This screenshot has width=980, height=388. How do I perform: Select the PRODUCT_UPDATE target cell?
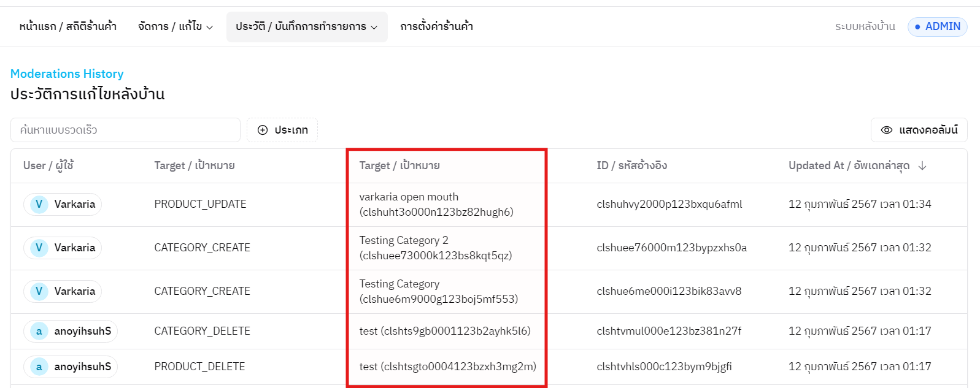click(200, 204)
